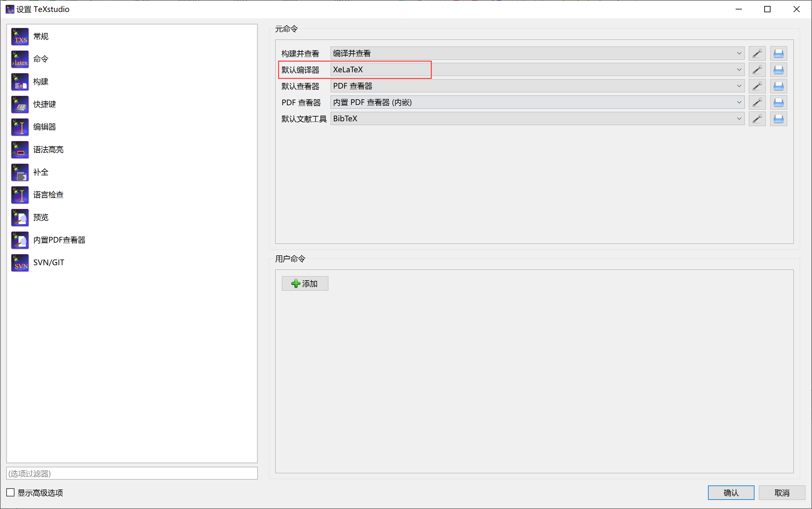Open the PDF 查看器 dropdown showing 内置 PDF 查看器 (内嵌)
Image resolution: width=812 pixels, height=509 pixels.
coord(537,102)
